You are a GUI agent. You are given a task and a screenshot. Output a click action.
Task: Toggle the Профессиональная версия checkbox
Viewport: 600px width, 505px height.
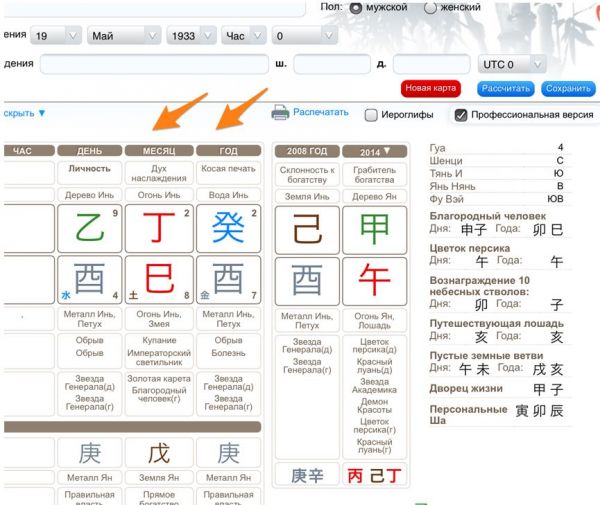pos(461,115)
